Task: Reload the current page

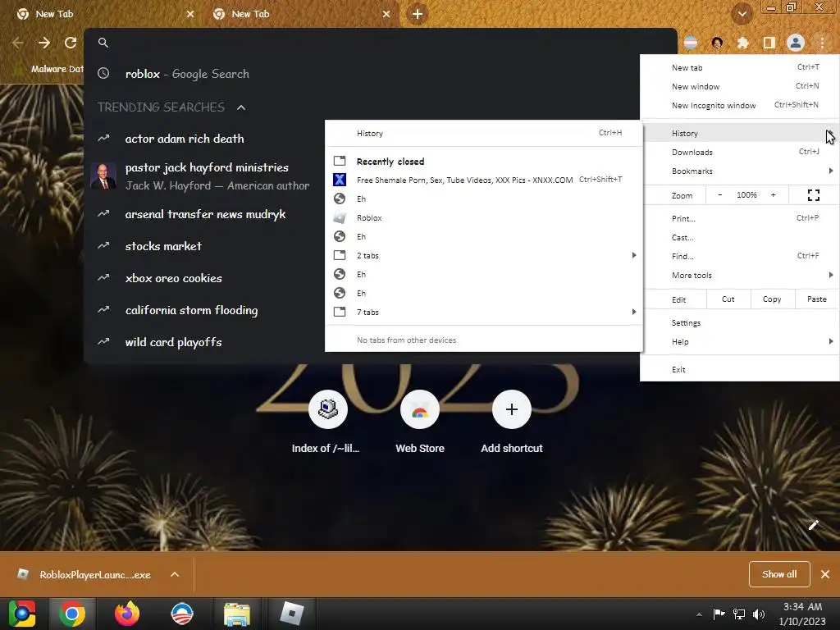Action: pos(71,43)
